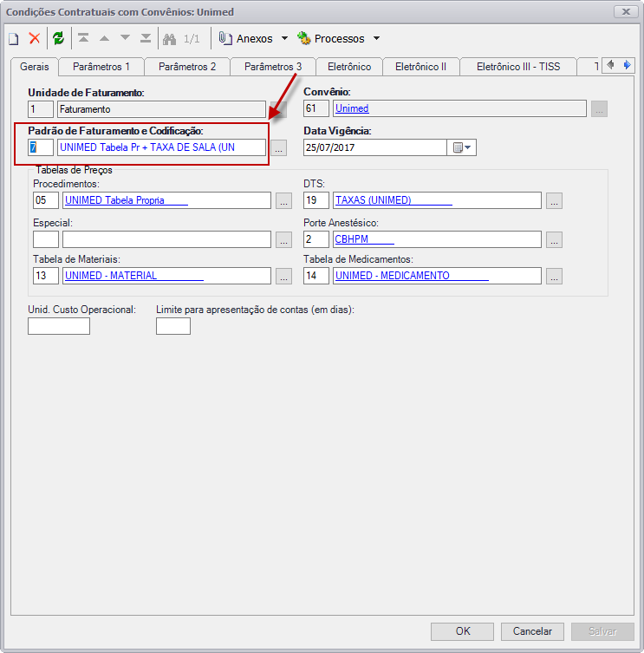The image size is (644, 653).
Task: Click the OK button
Action: click(463, 631)
